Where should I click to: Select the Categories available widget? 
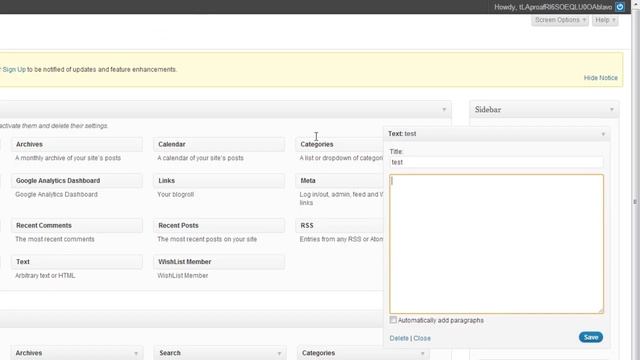tap(340, 144)
